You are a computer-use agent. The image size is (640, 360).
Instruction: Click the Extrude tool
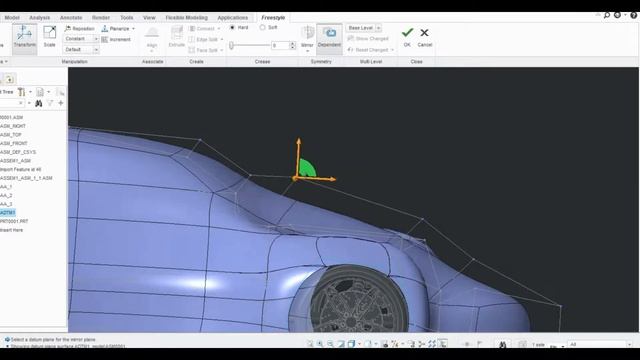[177, 37]
